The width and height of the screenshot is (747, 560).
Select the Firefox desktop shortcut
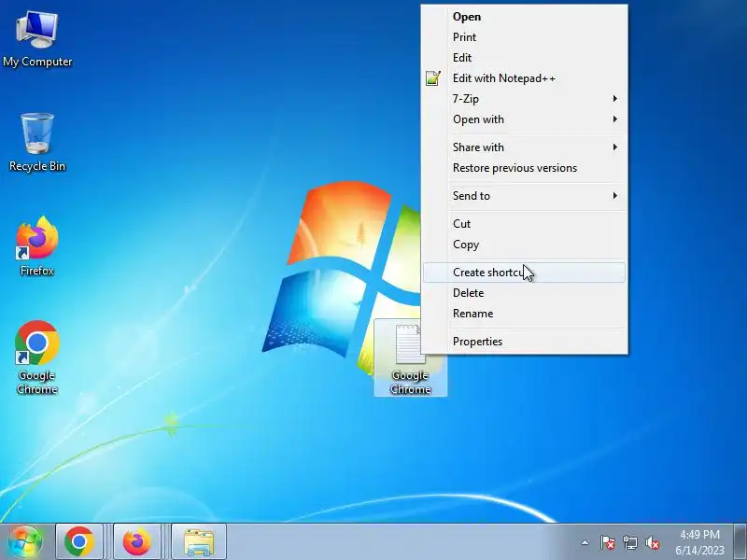[37, 246]
